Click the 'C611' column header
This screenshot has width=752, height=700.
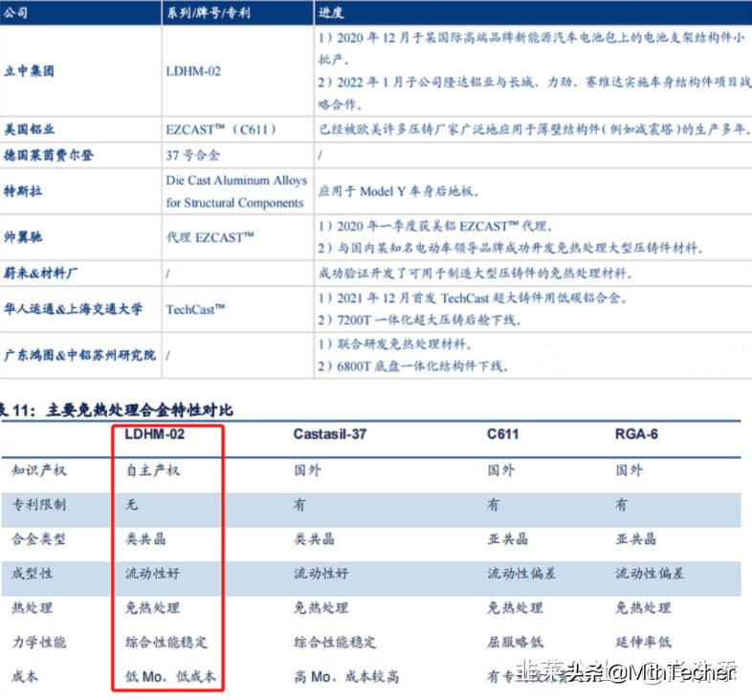coord(502,434)
